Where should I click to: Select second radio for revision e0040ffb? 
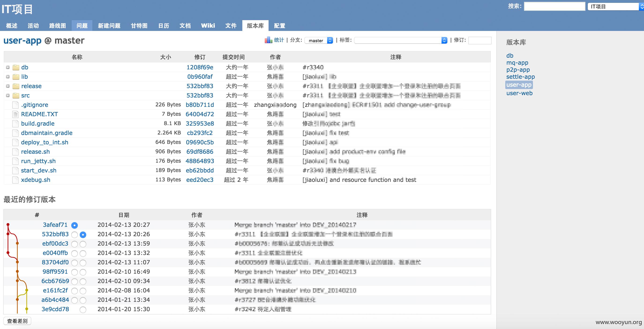pyautogui.click(x=83, y=254)
